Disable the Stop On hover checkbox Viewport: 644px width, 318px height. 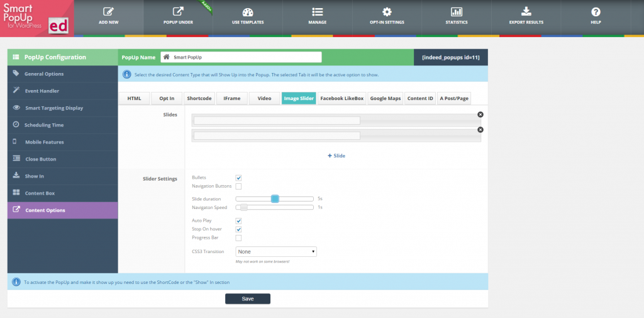(x=238, y=229)
